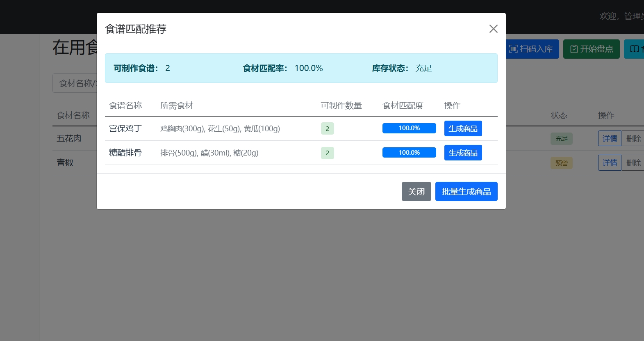
Task: Click the gray 关闭 button
Action: click(416, 192)
